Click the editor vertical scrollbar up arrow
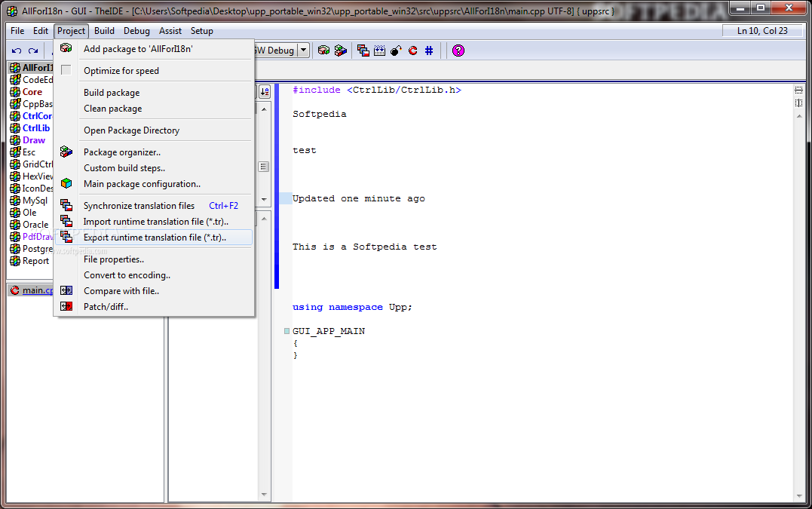Viewport: 812px width, 509px height. click(x=799, y=116)
